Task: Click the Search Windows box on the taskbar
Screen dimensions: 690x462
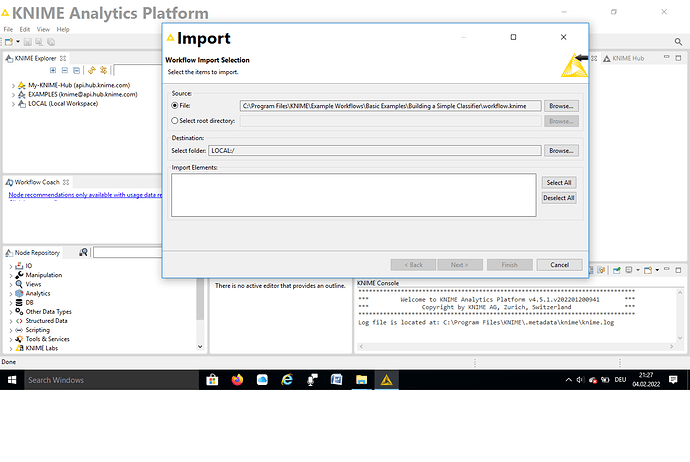Action: coord(111,380)
